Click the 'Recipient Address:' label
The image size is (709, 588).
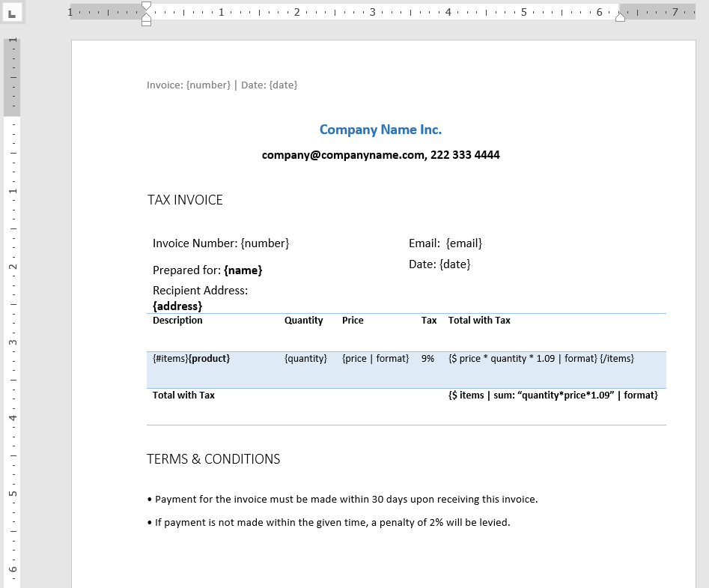click(200, 291)
